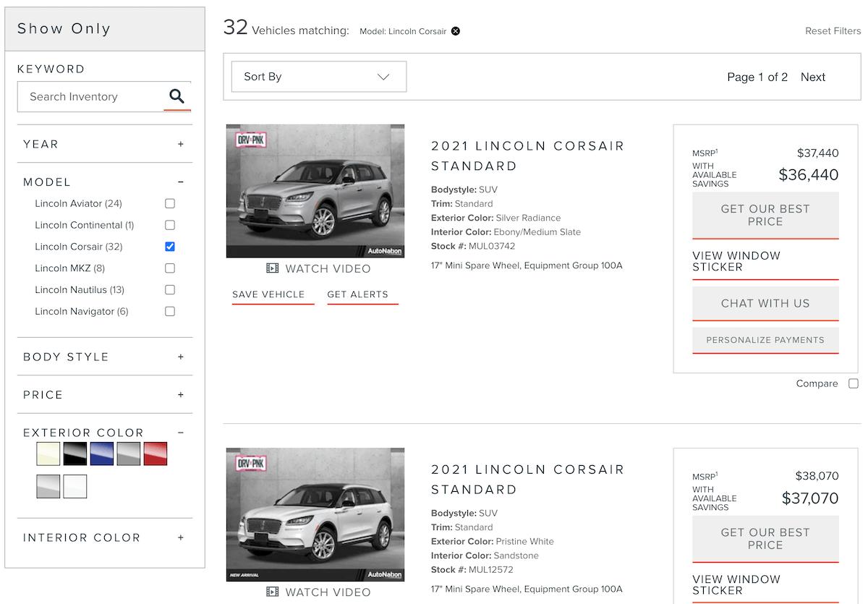Open first 2021 Lincoln Corsair Standard title

527,156
